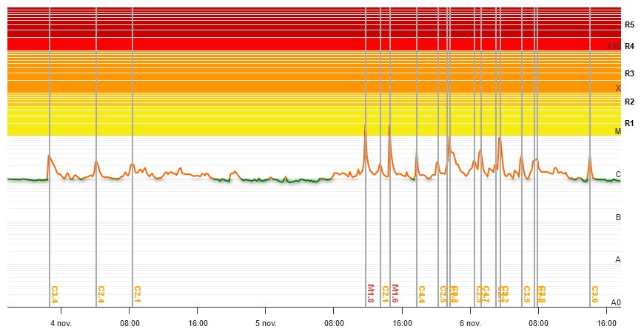This screenshot has height=332, width=644.
Task: Click the R5 radio blackout label
Action: point(629,24)
